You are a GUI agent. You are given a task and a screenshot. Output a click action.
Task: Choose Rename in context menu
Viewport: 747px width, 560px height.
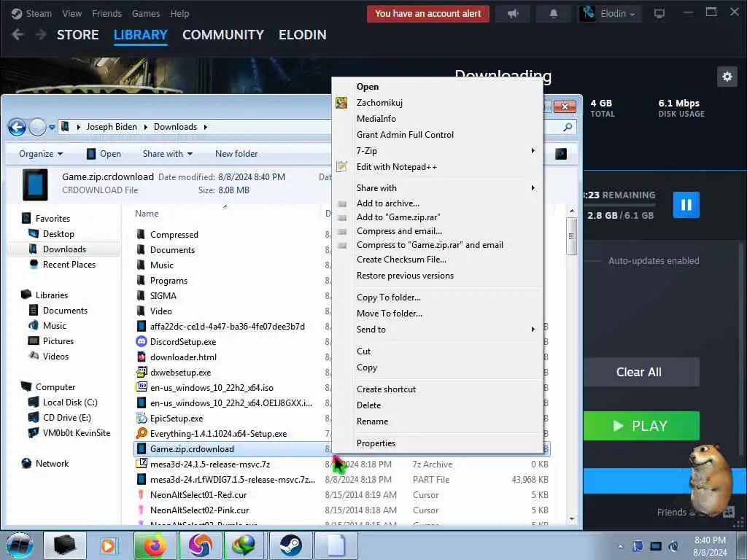[372, 421]
